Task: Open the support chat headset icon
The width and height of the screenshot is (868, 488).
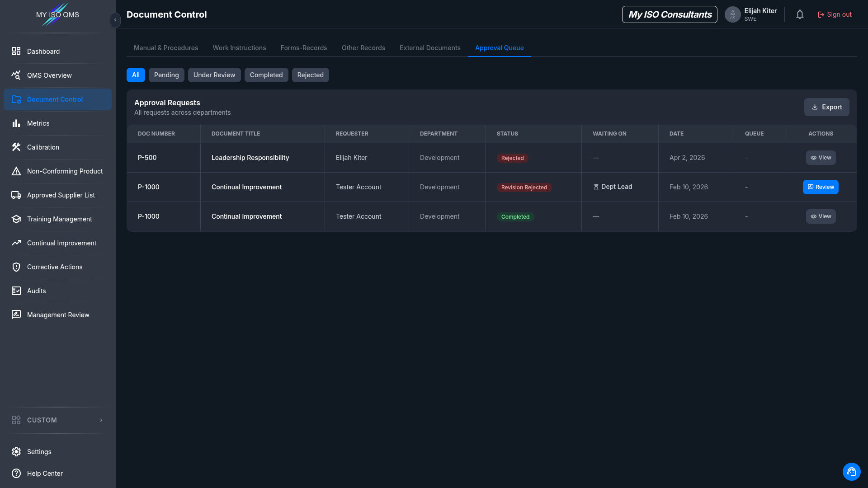Action: click(851, 472)
